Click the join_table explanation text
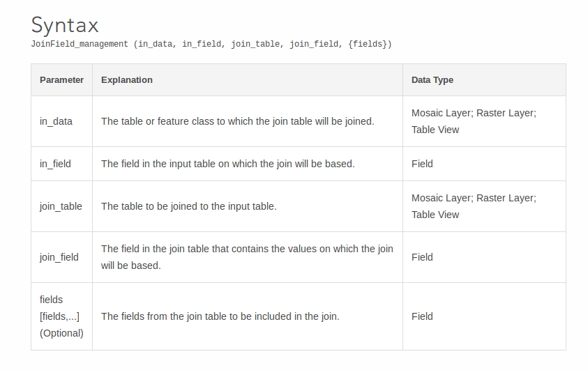 coord(189,206)
